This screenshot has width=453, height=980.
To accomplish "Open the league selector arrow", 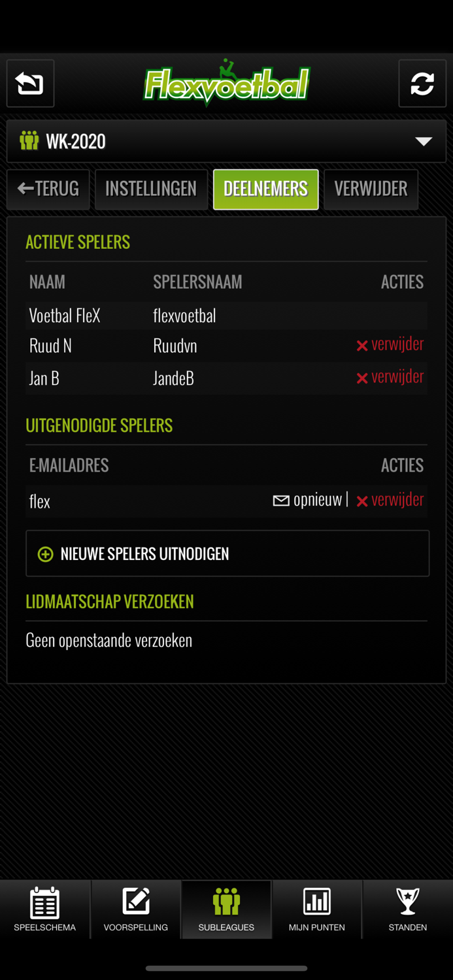I will pos(424,140).
